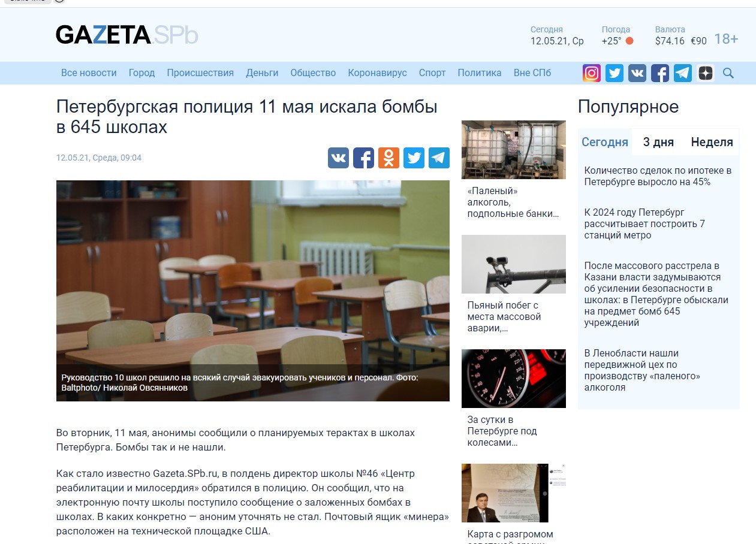The image size is (756, 544).
Task: Open the Telegram channel from the navigation bar
Action: 683,73
